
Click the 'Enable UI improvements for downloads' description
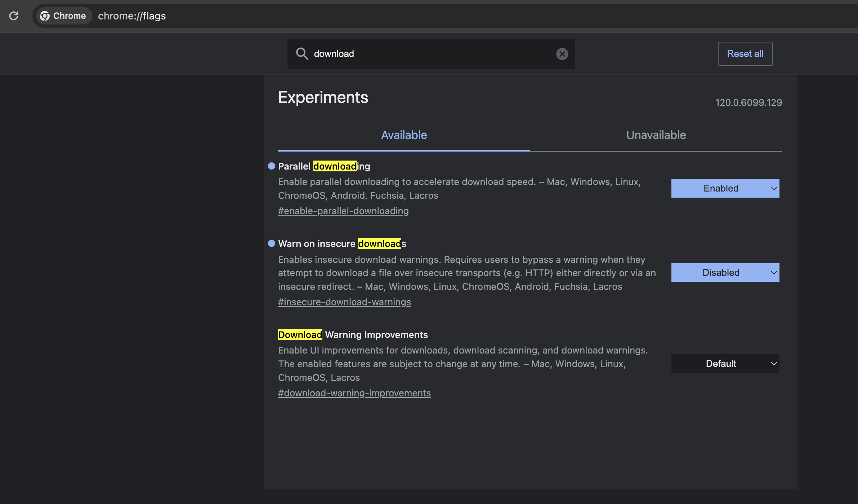tap(463, 364)
